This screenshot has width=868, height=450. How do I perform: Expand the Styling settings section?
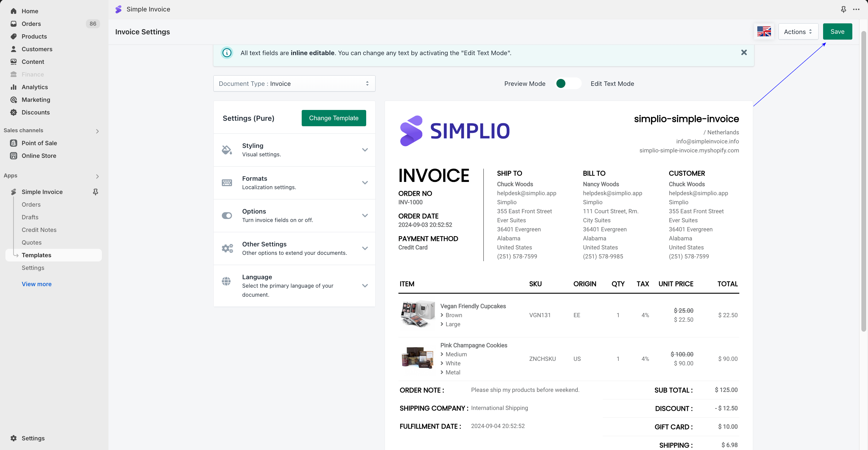365,150
